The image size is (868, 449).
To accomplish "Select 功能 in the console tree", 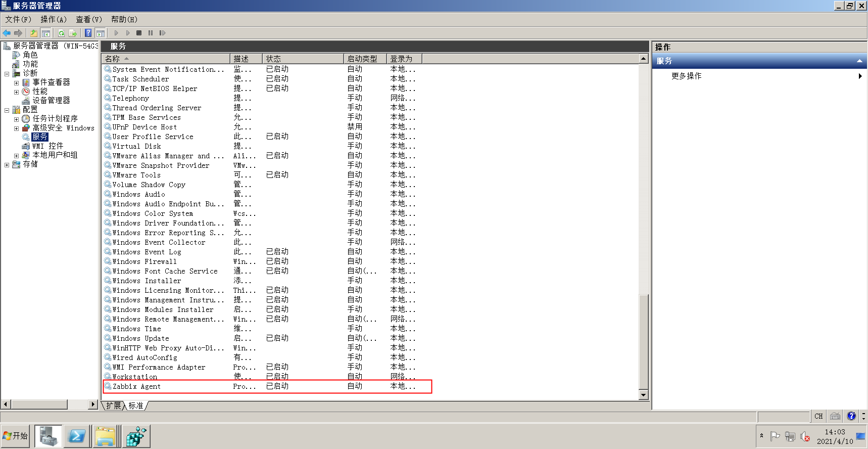I will pos(30,64).
